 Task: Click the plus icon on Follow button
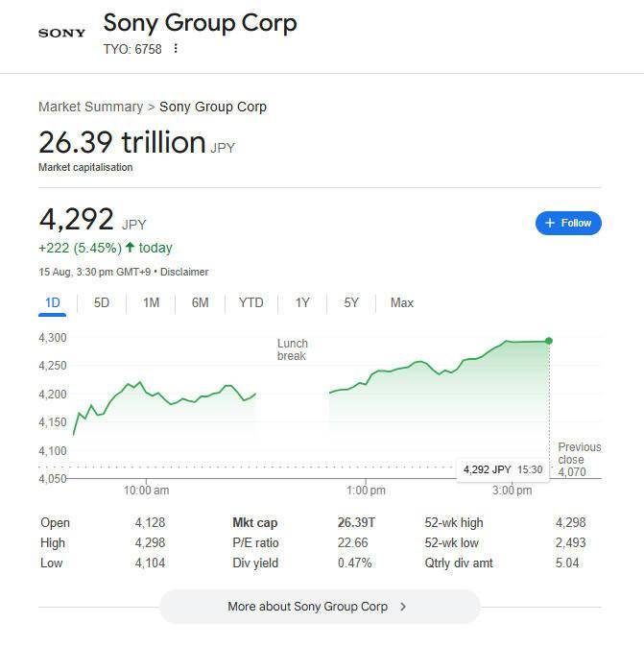(550, 223)
